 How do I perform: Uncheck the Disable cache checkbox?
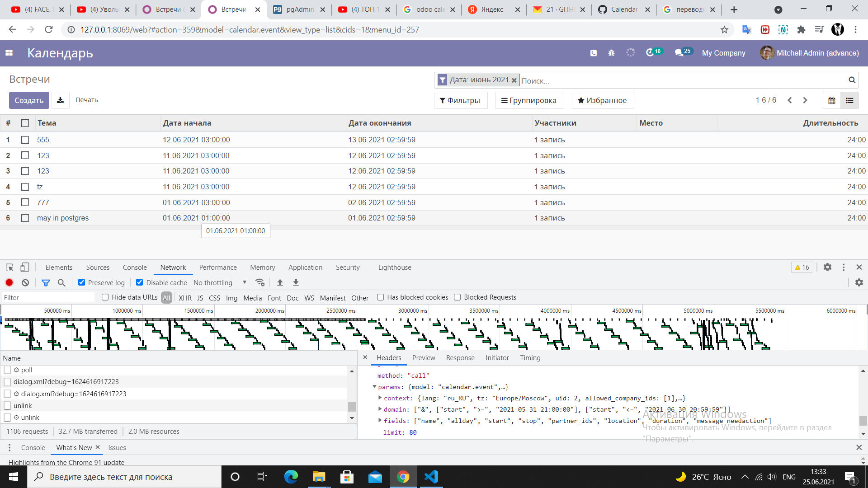tap(139, 282)
